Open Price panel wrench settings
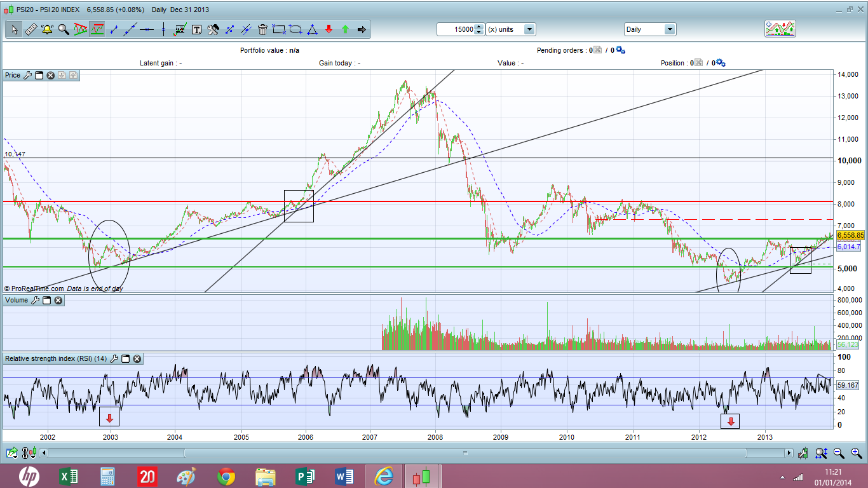 click(x=27, y=75)
